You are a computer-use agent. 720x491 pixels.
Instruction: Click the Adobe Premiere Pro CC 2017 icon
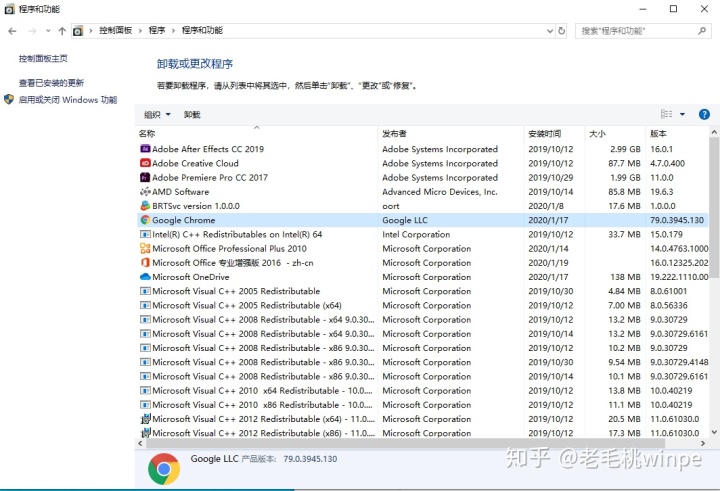click(x=145, y=177)
